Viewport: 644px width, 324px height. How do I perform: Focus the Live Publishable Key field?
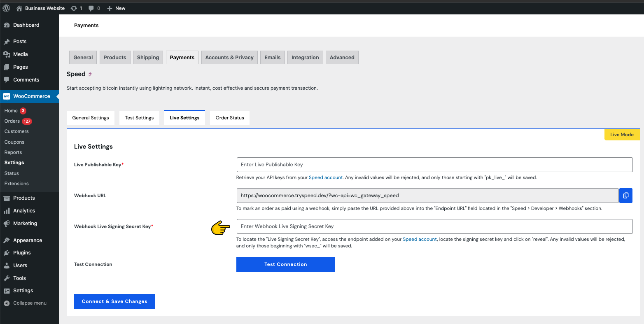tap(434, 165)
